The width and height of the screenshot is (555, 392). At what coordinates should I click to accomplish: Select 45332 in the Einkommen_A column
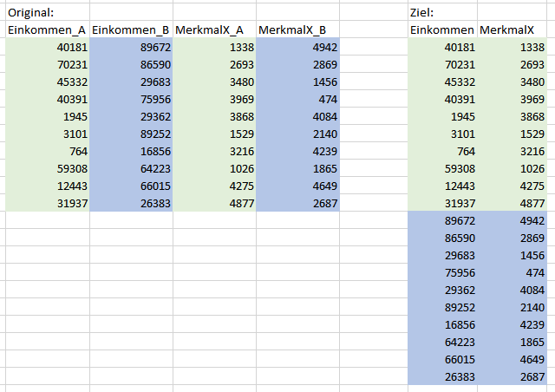click(48, 82)
